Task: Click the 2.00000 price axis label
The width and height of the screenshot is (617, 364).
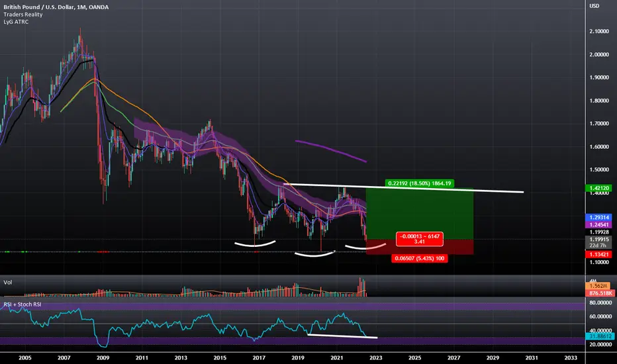Action: (x=599, y=55)
